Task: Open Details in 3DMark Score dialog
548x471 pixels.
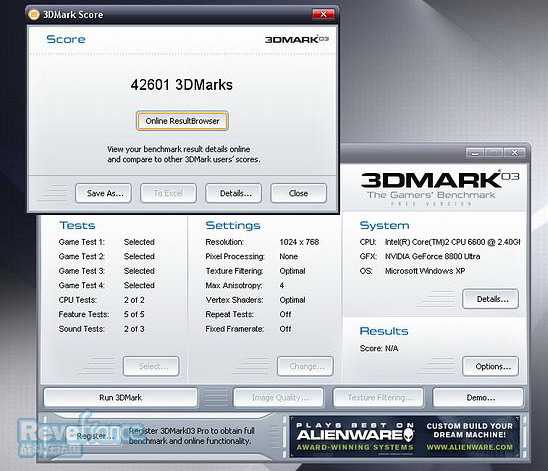Action: pos(233,193)
